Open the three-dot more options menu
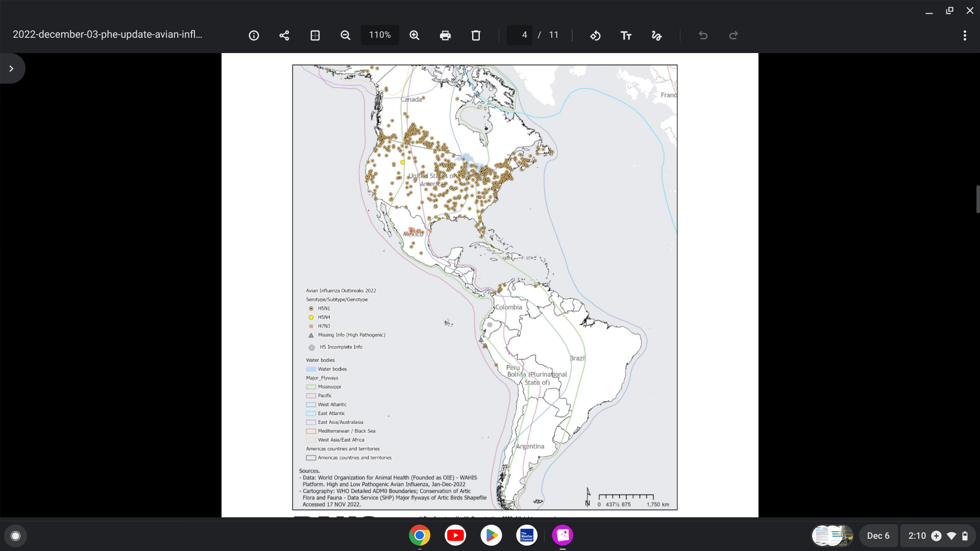980x551 pixels. point(964,35)
